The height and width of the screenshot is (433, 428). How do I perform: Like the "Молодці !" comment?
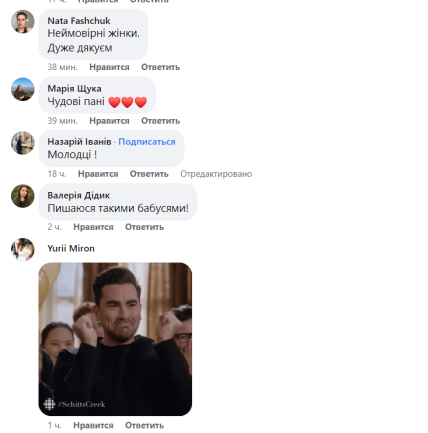(x=98, y=174)
